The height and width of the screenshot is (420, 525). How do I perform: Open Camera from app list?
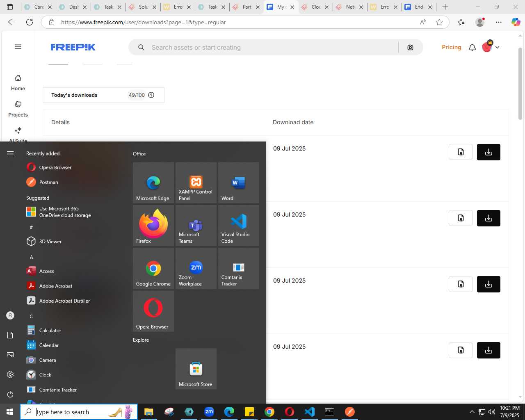click(74, 360)
